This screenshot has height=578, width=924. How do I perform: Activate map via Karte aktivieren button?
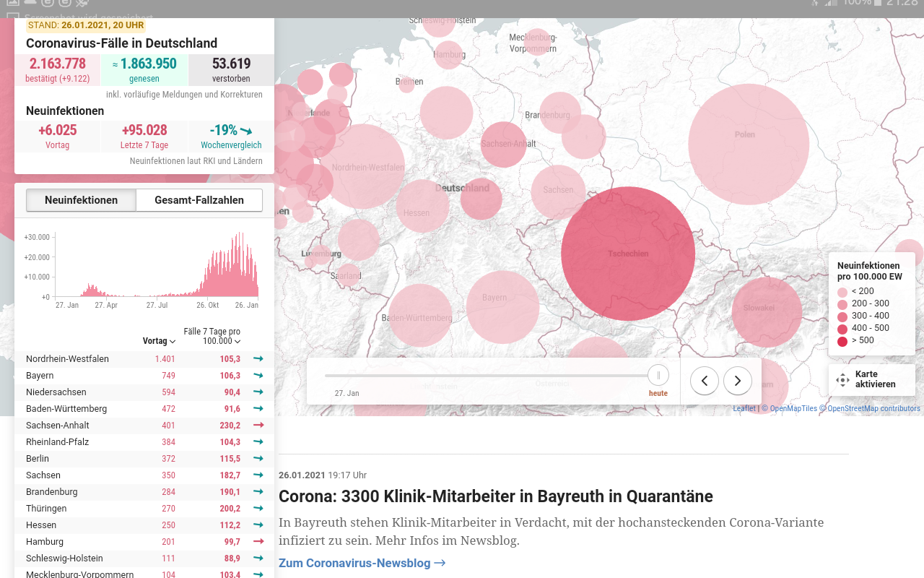pyautogui.click(x=872, y=380)
